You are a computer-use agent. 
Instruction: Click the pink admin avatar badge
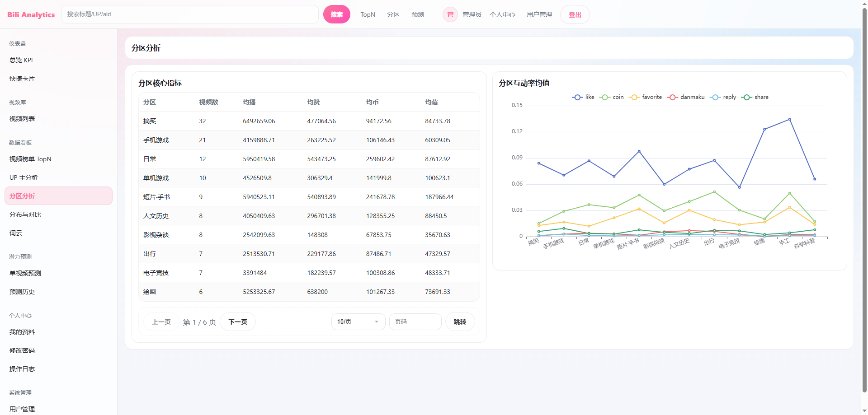click(450, 14)
